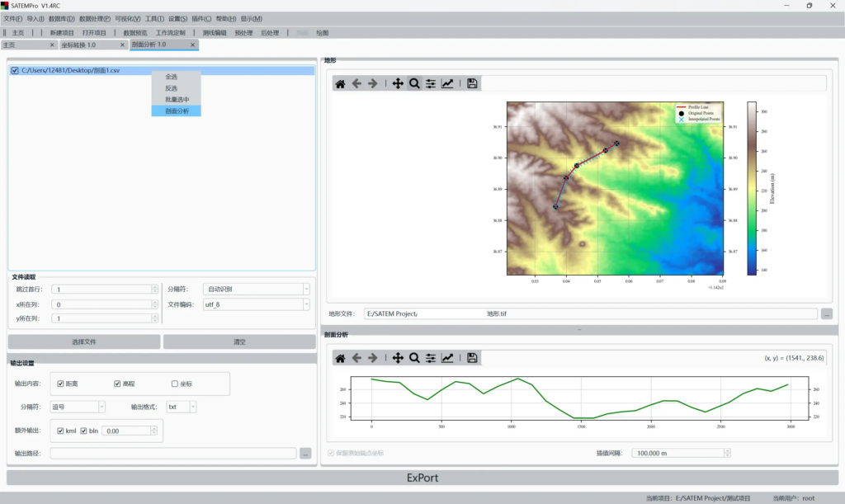Click the 输出路径 text field
This screenshot has width=845, height=504.
[172, 453]
